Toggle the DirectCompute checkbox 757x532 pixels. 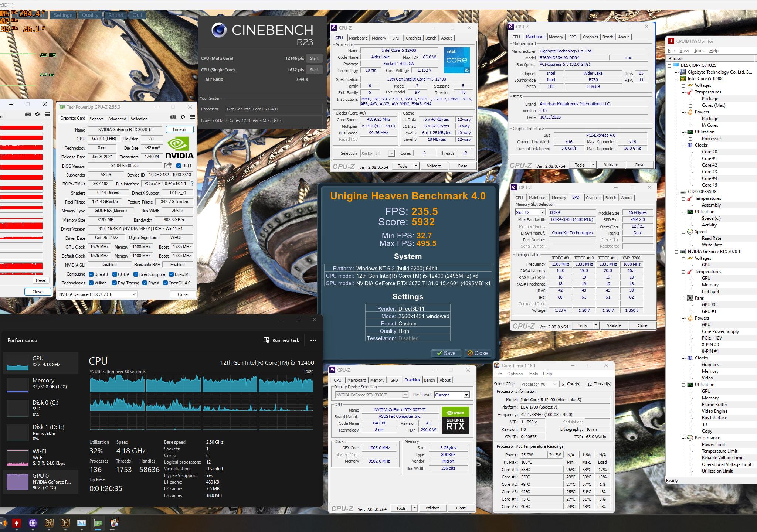136,274
